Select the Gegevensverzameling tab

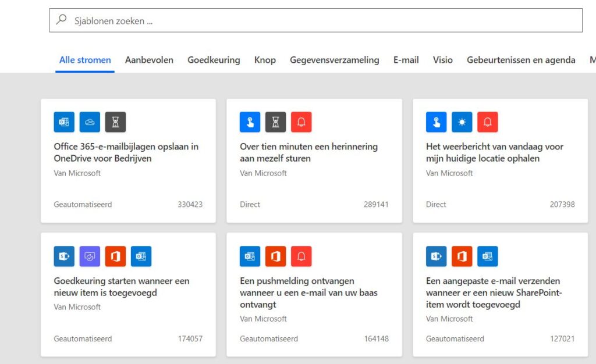(x=334, y=60)
